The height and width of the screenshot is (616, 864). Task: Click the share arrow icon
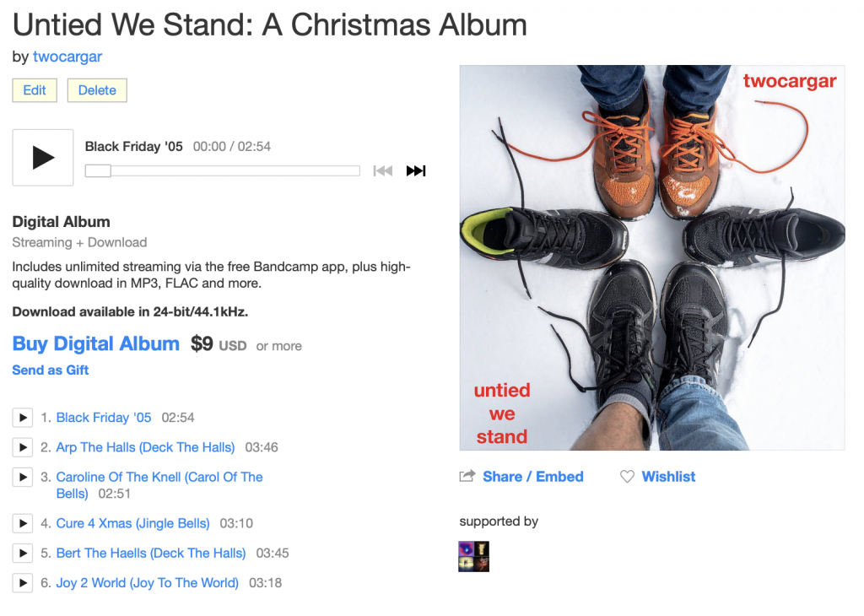tap(467, 477)
